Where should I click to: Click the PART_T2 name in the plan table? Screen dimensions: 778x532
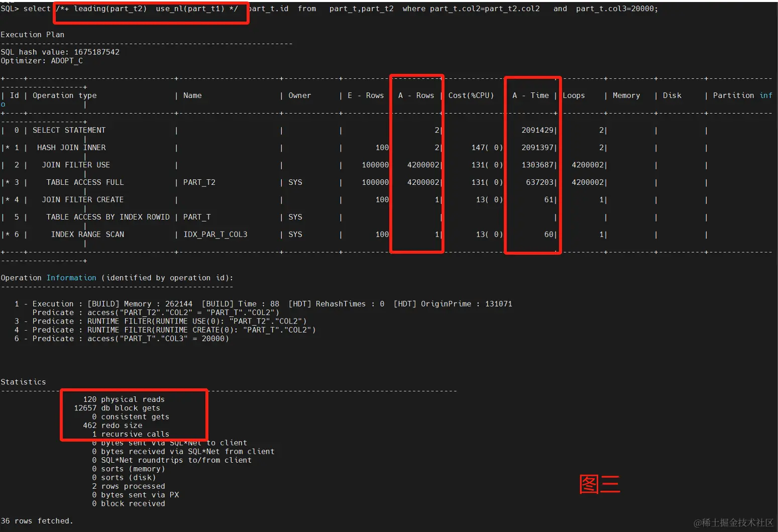pos(199,182)
